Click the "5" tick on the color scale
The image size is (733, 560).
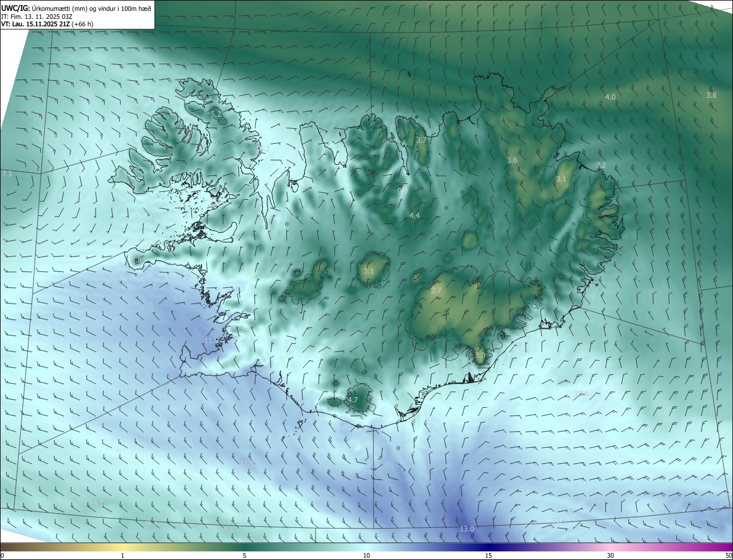pos(245,555)
